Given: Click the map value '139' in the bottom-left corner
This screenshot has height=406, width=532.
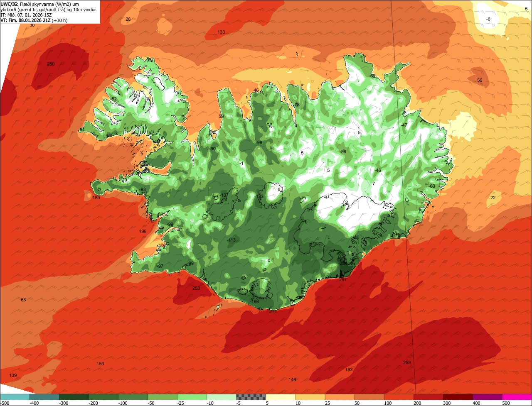Looking at the screenshot, I should click(13, 375).
